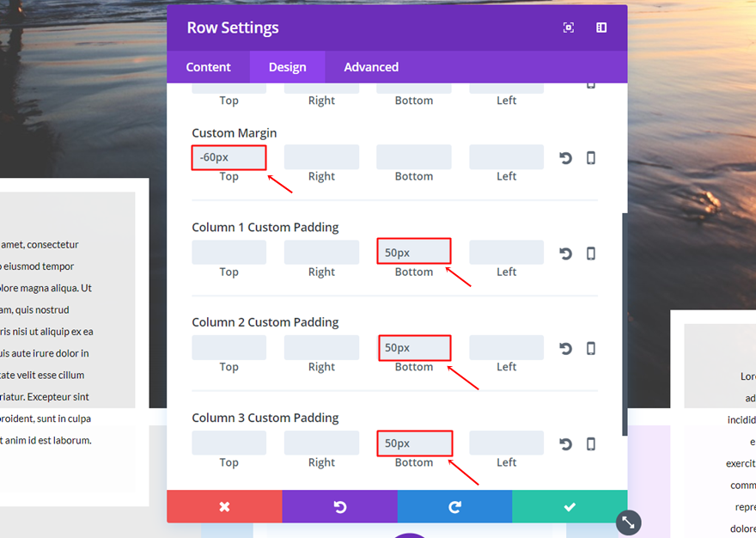Reset Column 3 Custom Padding values
Image resolution: width=756 pixels, height=538 pixels.
[x=565, y=444]
